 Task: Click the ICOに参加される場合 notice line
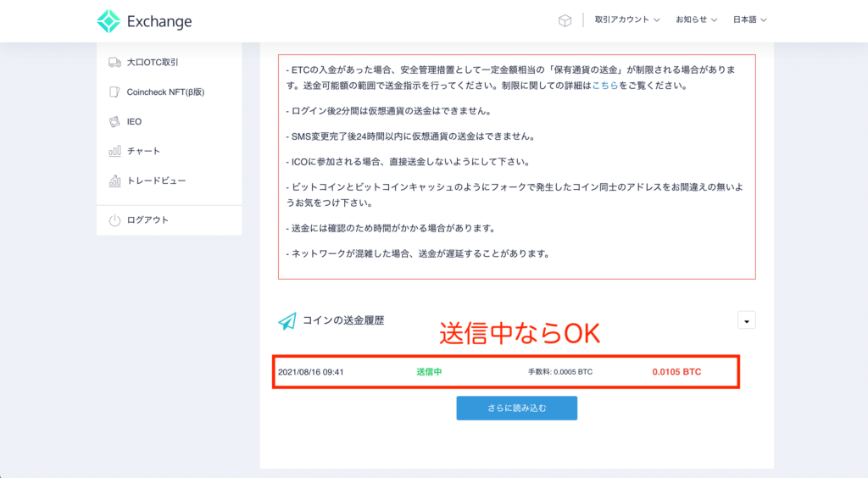409,162
